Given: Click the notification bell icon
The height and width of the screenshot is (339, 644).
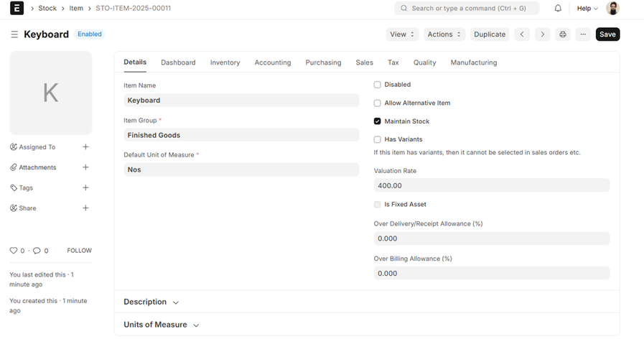Looking at the screenshot, I should [558, 9].
